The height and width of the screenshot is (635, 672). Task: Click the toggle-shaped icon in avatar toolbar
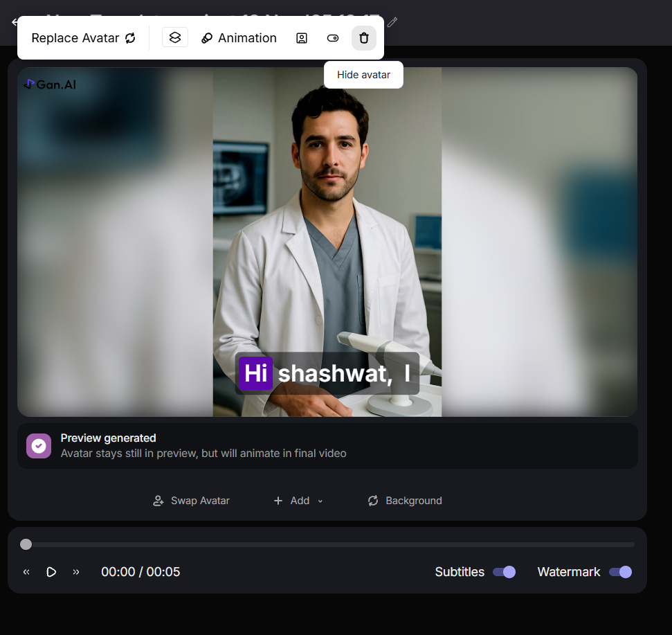coord(333,38)
